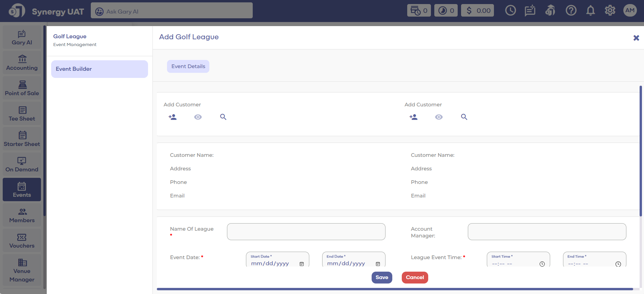The width and height of the screenshot is (644, 294).
Task: Select the Event Details tab
Action: pyautogui.click(x=188, y=66)
